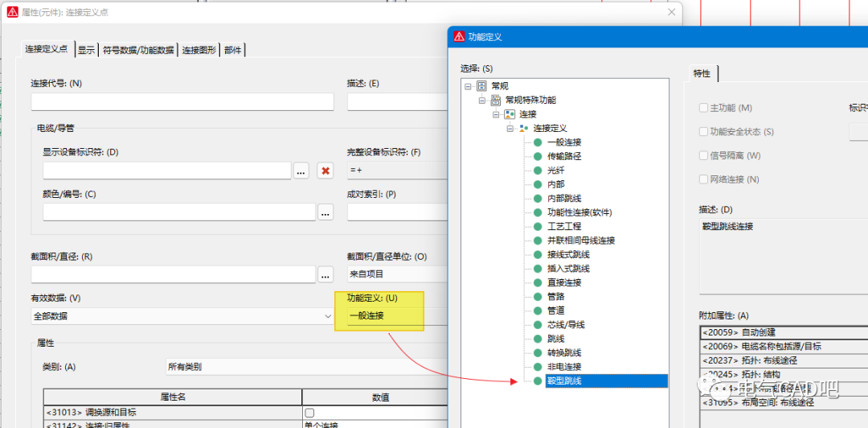This screenshot has height=428, width=868.
Task: Click the red X delete button beside 显示设备标识符
Action: tap(325, 171)
